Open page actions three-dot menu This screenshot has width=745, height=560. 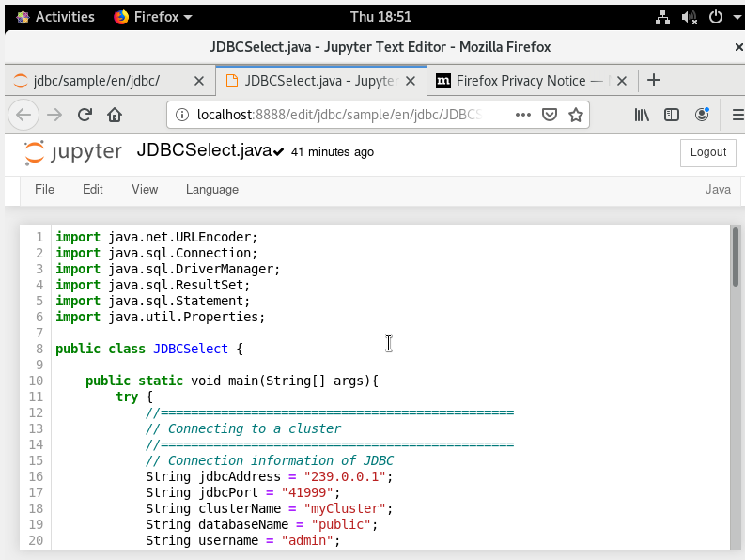[523, 115]
